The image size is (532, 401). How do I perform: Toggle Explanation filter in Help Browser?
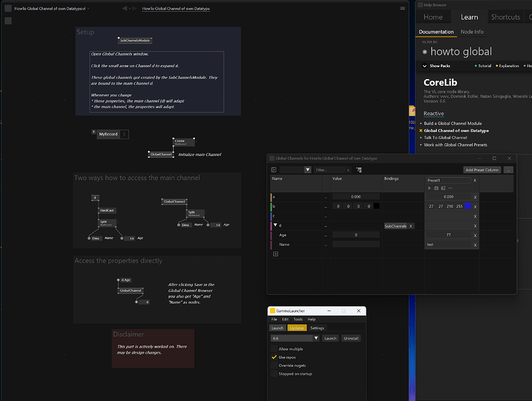tap(507, 66)
